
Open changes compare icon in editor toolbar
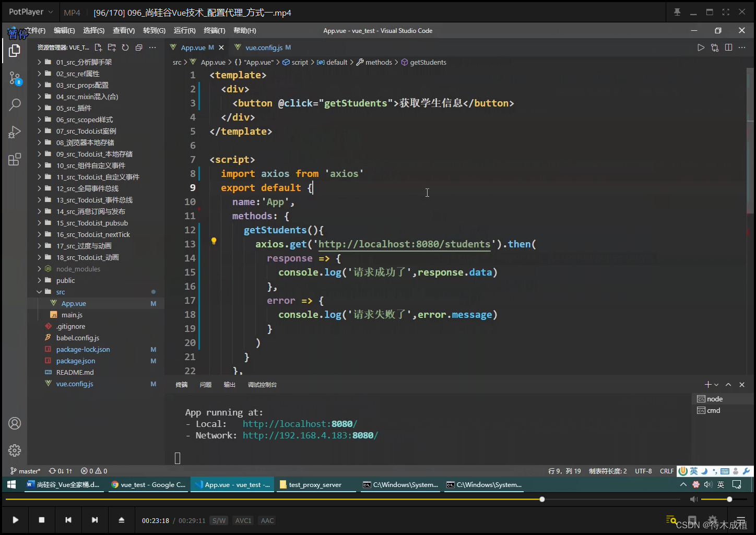[715, 47]
